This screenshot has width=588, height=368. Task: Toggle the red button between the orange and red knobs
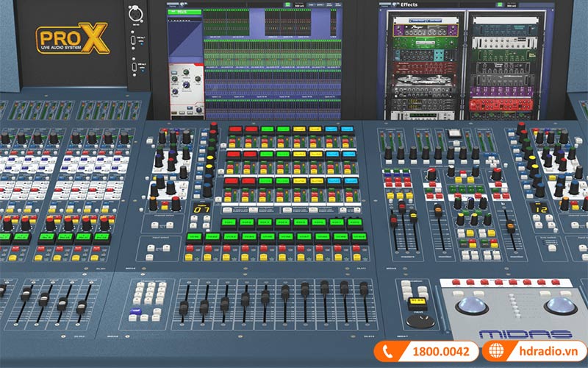pos(164,203)
